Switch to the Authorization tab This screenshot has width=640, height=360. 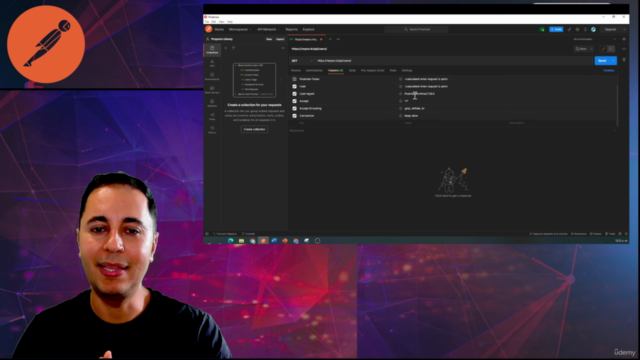click(x=314, y=70)
